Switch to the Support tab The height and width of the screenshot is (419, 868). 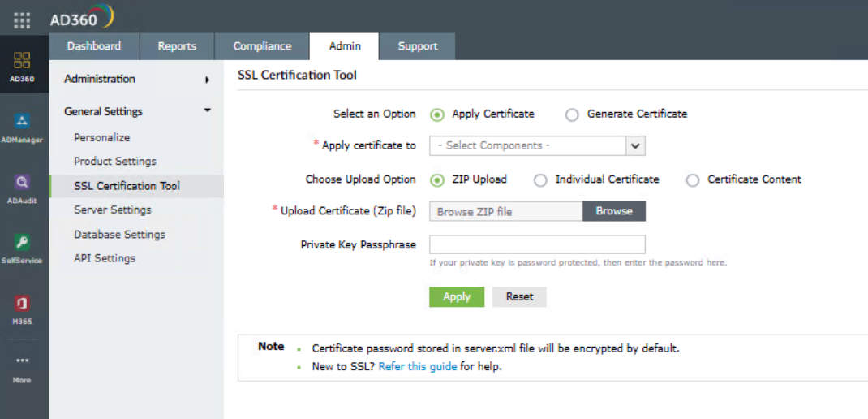(418, 46)
